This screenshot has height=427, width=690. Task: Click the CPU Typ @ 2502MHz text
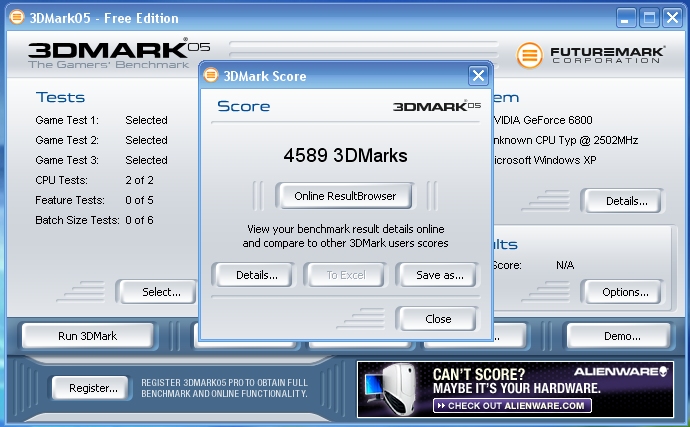tap(565, 140)
